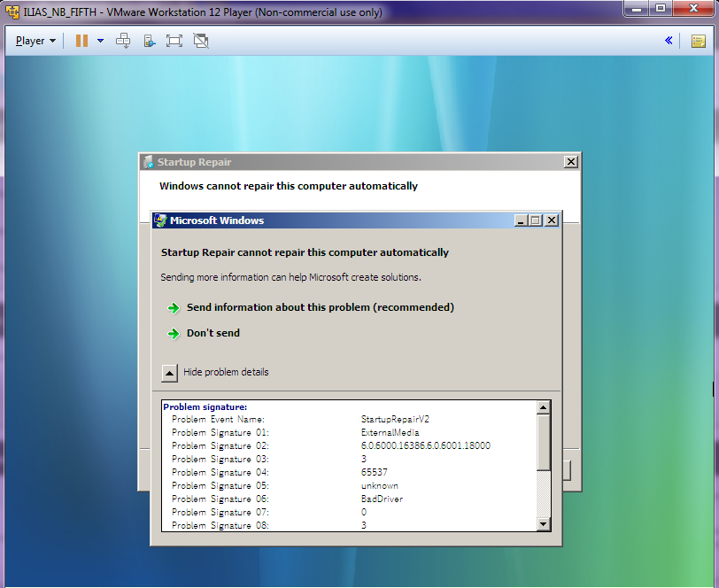Toggle Unity mode icon
The height and width of the screenshot is (588, 719).
coord(201,41)
